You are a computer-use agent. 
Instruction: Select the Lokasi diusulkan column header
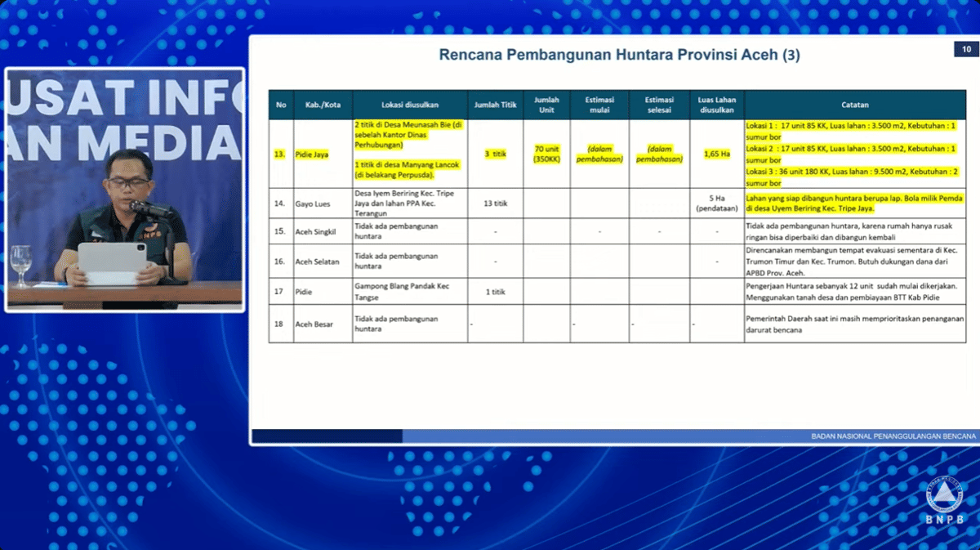coord(410,105)
